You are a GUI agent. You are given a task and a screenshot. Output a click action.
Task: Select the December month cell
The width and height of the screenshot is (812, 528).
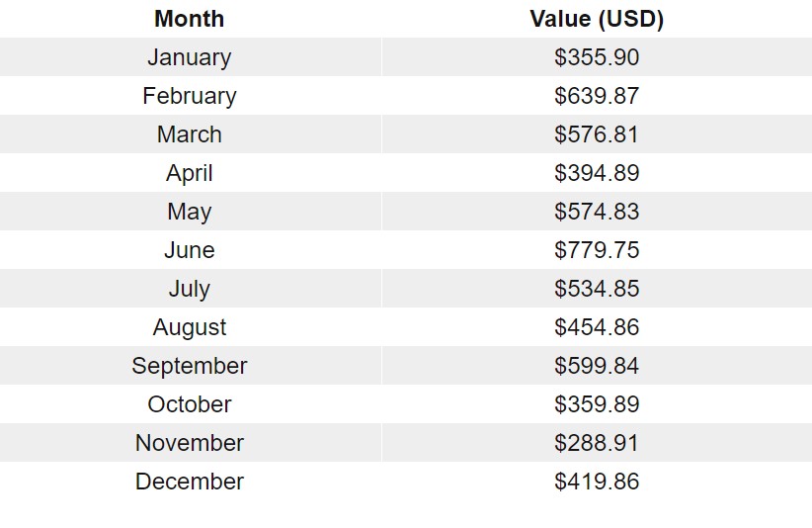tap(190, 482)
